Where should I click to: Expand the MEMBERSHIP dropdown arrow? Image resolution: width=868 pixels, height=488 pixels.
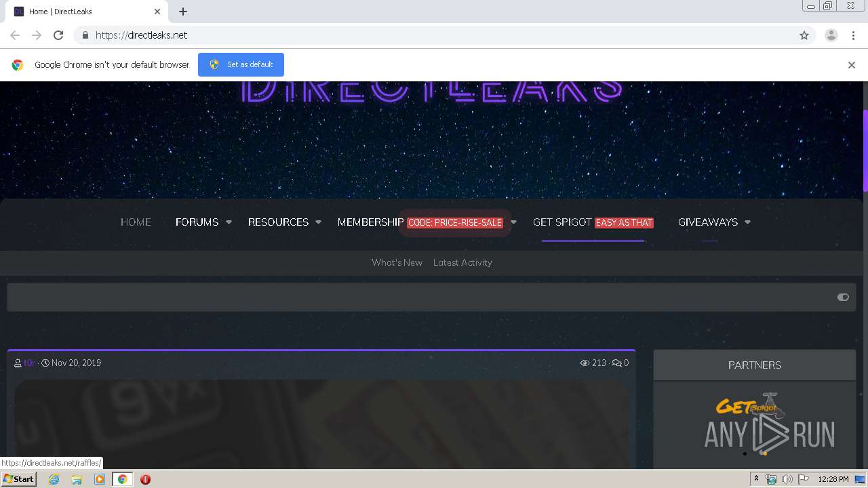click(513, 222)
